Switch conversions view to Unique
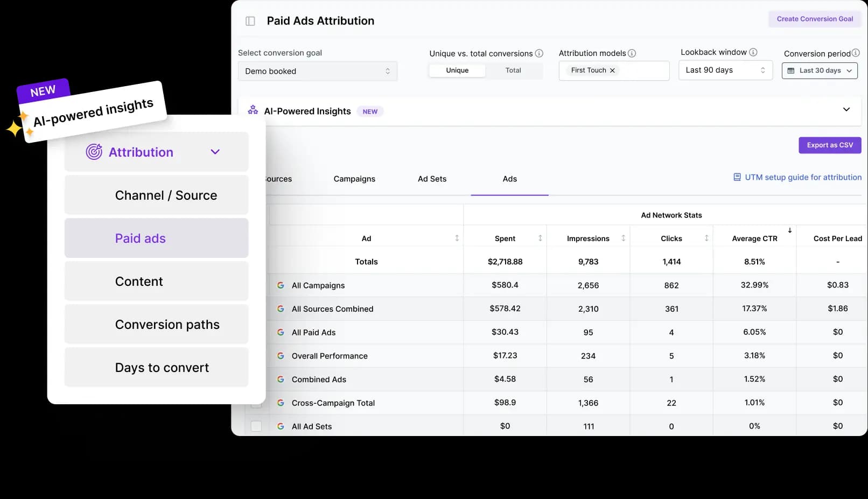This screenshot has height=499, width=868. tap(457, 70)
